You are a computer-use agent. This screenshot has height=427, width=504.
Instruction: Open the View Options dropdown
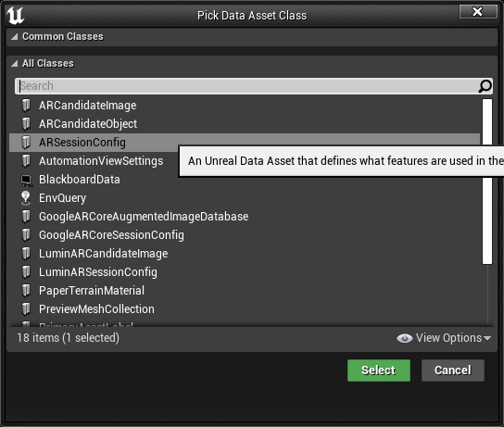[x=444, y=338]
